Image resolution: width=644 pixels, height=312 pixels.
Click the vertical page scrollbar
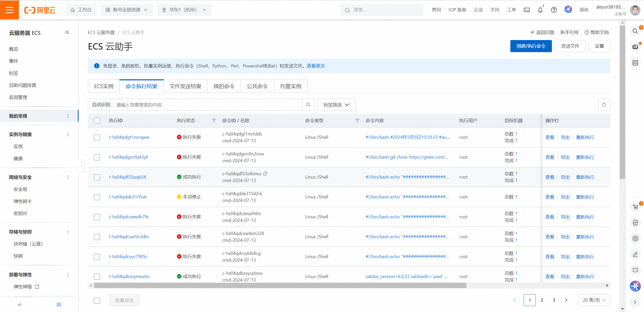622,102
